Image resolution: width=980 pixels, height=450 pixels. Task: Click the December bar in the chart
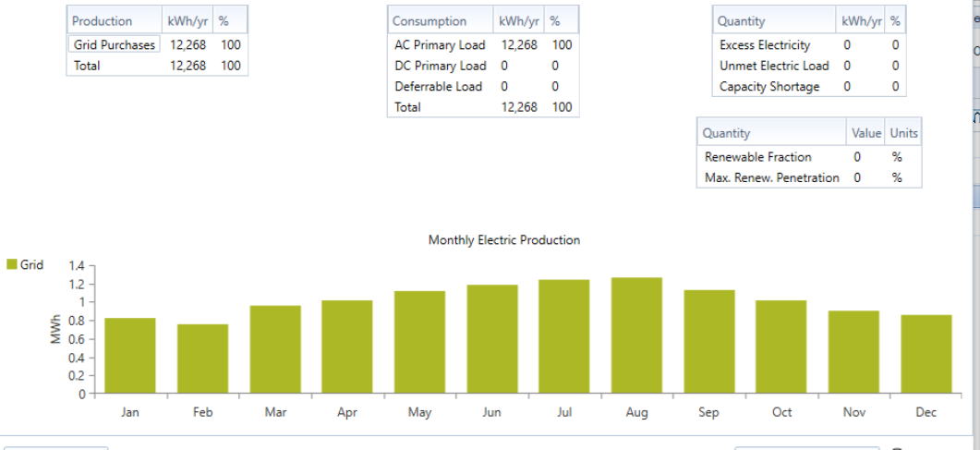click(x=926, y=354)
